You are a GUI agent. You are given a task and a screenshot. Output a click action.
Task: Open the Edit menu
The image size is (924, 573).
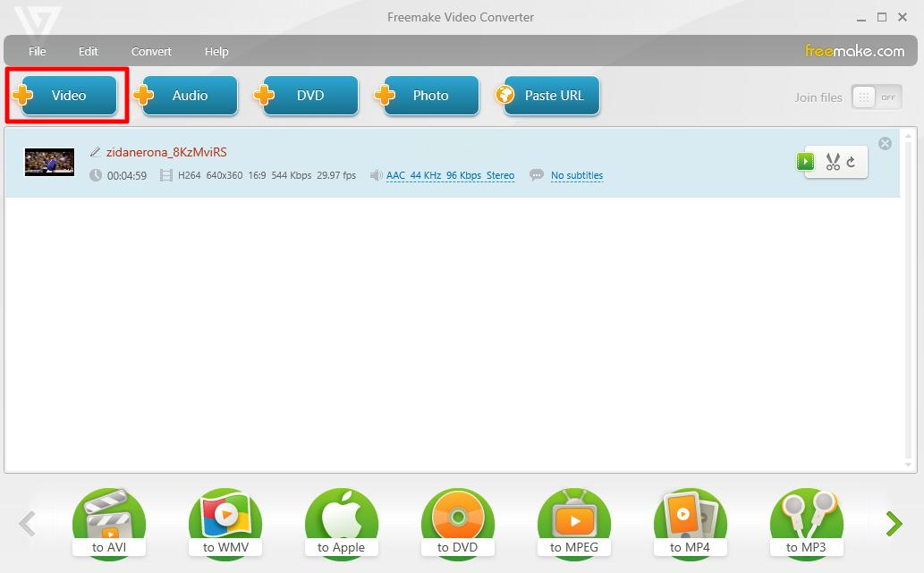pos(88,51)
